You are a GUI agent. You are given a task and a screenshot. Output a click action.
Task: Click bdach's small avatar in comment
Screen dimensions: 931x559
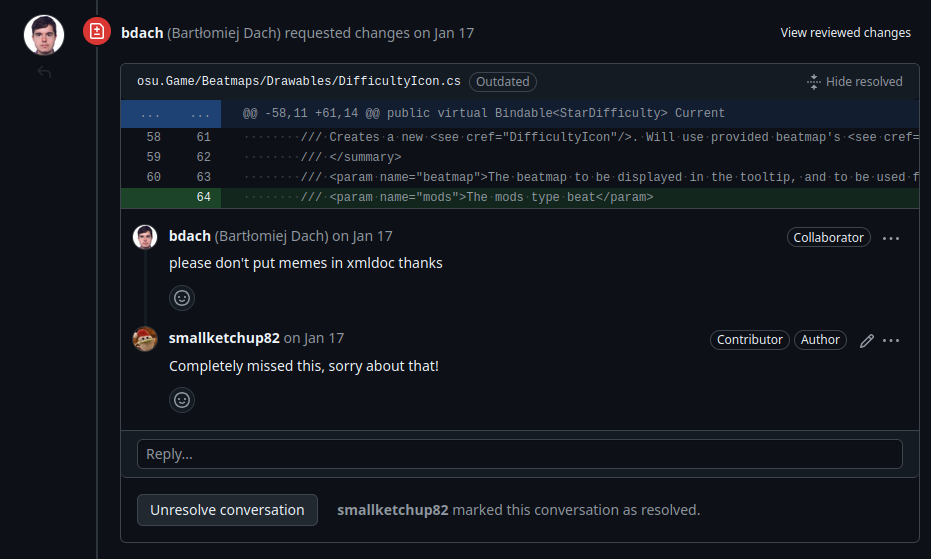145,237
